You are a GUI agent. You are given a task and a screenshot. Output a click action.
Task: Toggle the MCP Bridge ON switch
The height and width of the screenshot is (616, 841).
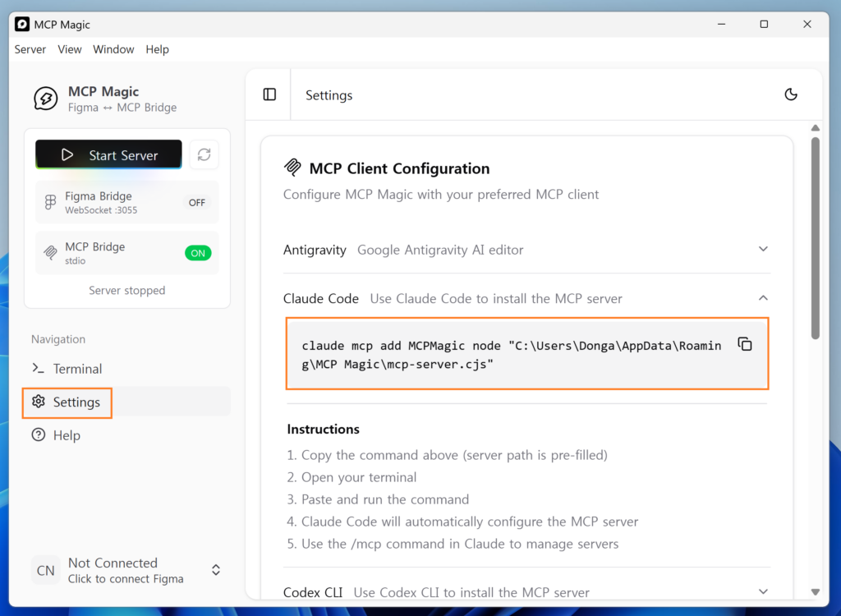click(198, 253)
